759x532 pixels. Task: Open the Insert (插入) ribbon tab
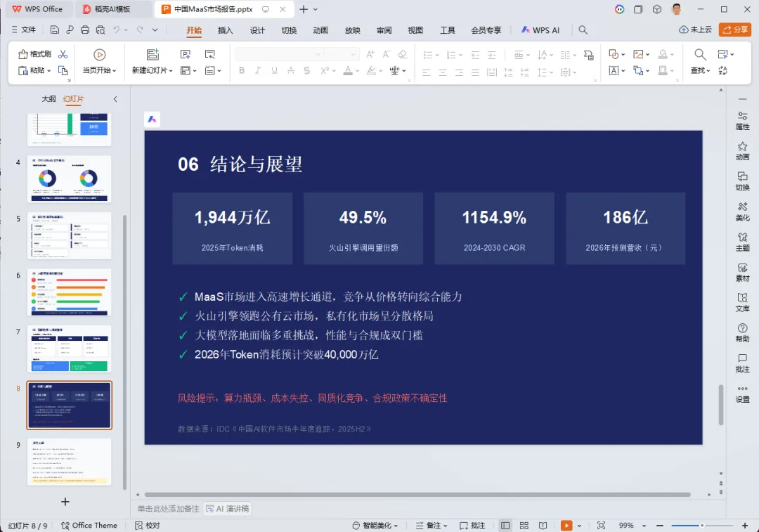tap(225, 30)
